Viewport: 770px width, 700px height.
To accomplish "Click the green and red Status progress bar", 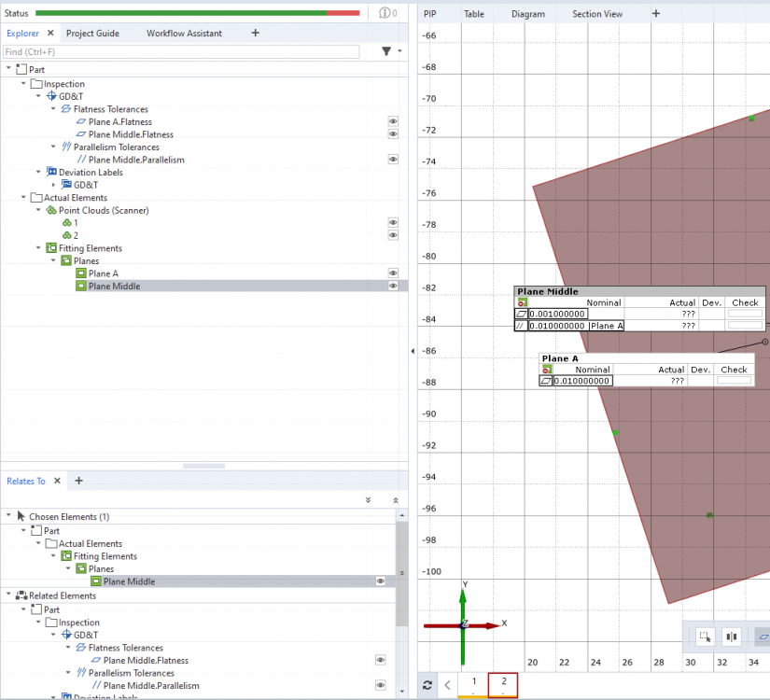I will [x=196, y=13].
